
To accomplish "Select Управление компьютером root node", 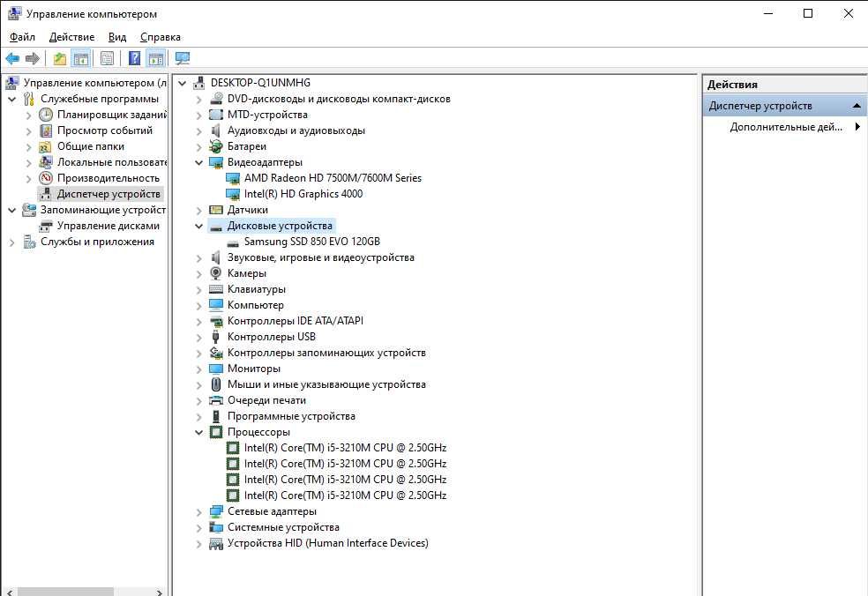I will click(x=94, y=83).
